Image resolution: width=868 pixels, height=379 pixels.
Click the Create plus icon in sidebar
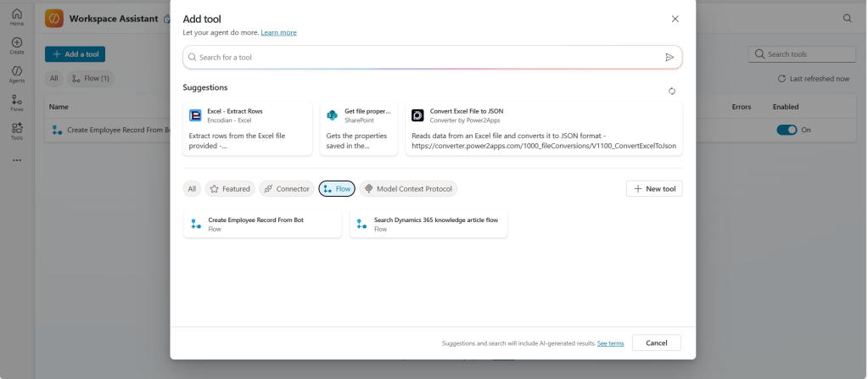[x=16, y=44]
